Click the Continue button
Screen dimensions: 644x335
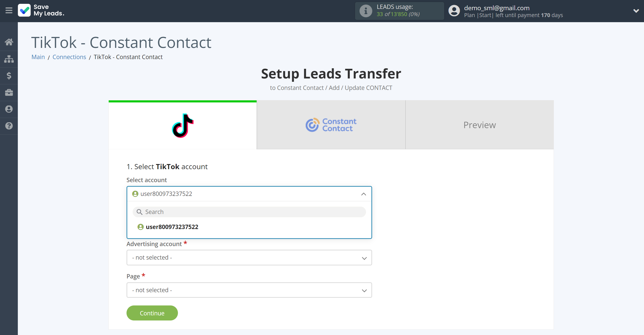coord(152,313)
